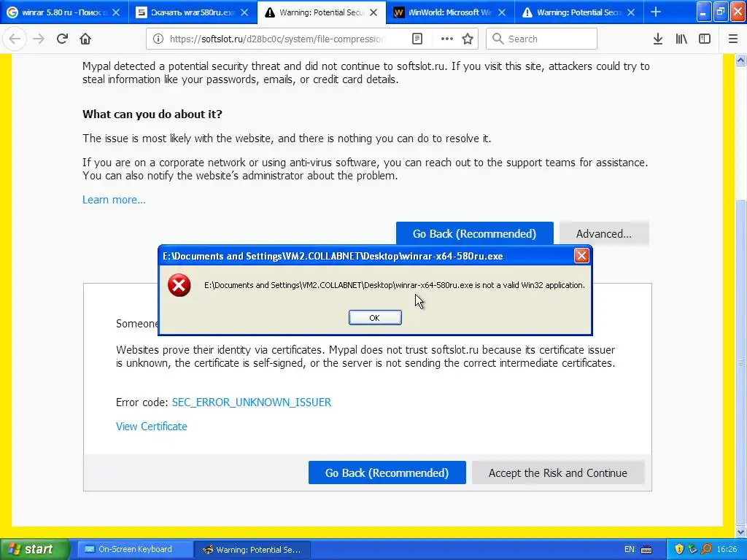Open the downloads arrow icon
747x560 pixels.
coord(658,39)
